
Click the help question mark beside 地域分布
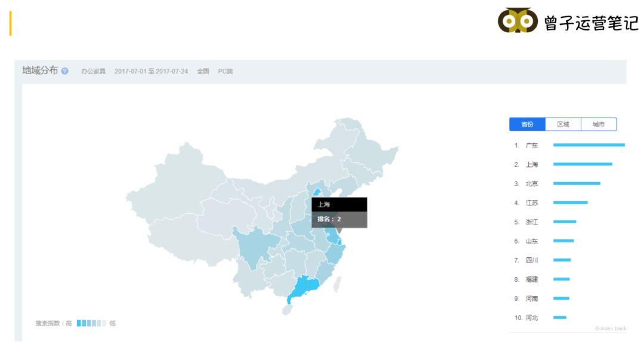pos(64,70)
